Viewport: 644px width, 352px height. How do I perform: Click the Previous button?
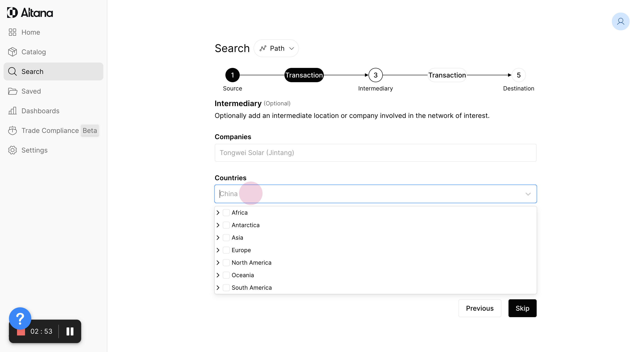tap(479, 308)
